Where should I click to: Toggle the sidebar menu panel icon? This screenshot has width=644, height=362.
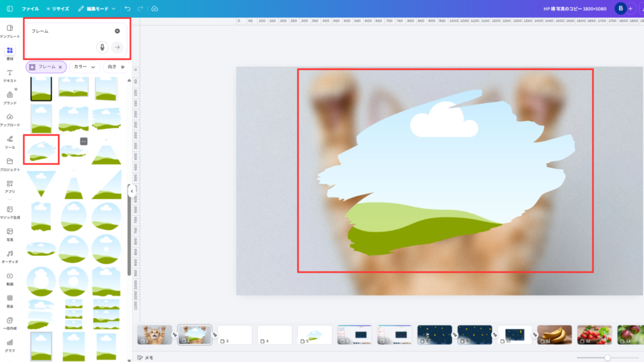pyautogui.click(x=9, y=9)
